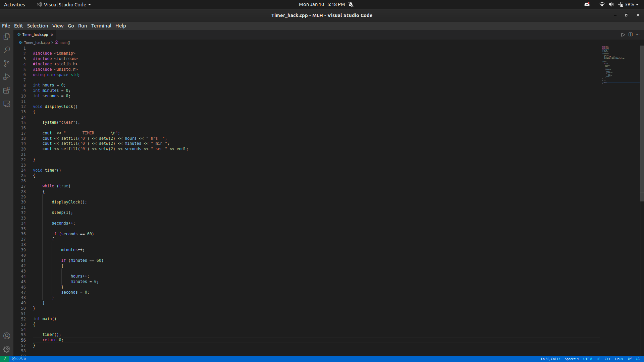Open the Accounts menu
644x362 pixels.
pyautogui.click(x=7, y=336)
